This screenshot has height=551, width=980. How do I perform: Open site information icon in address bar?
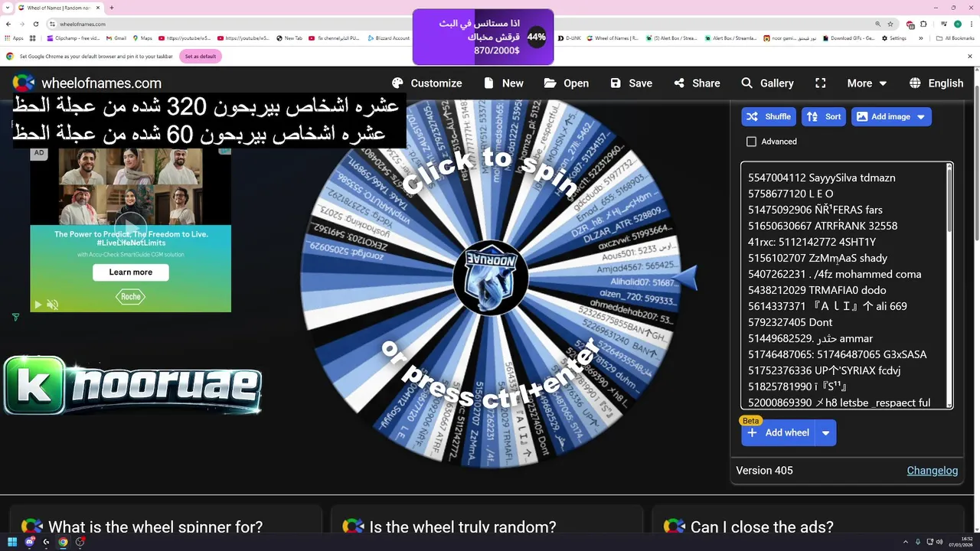51,24
